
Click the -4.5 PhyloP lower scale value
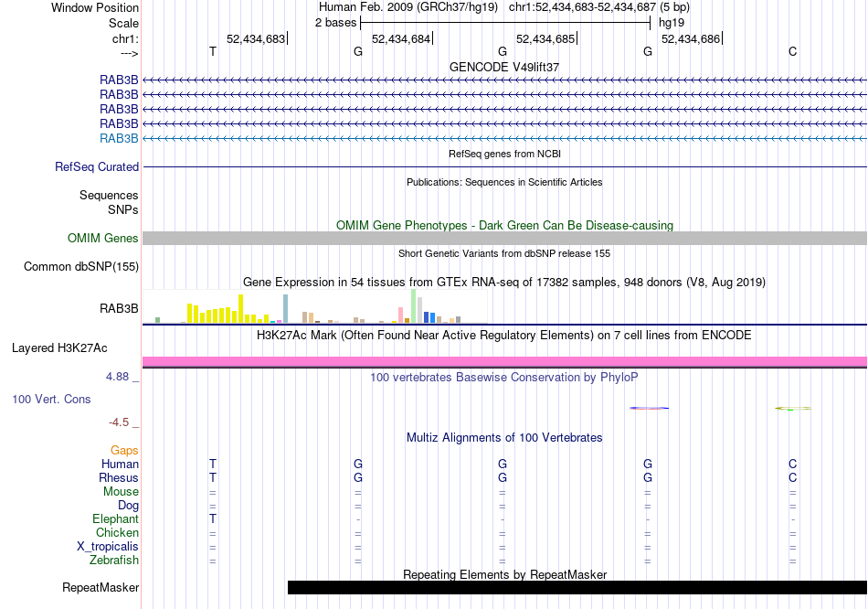119,422
